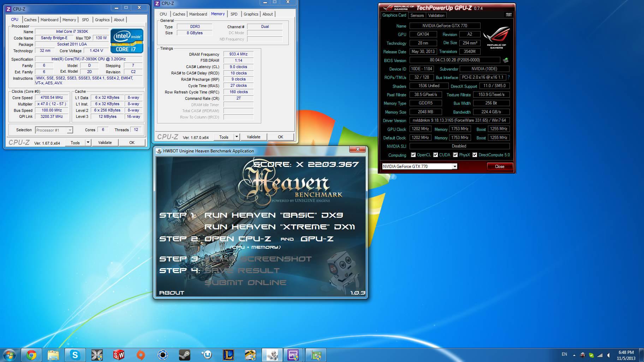644x362 pixels.
Task: Open Windows Start menu
Action: pos(10,355)
